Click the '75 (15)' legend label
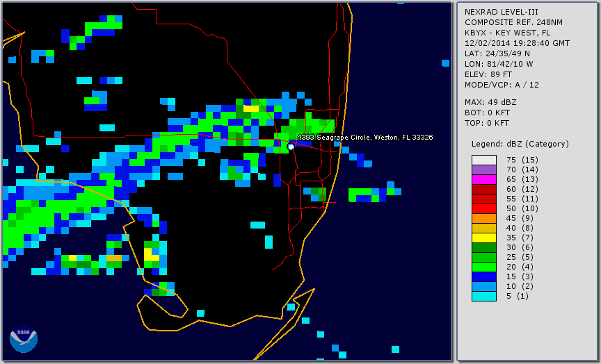This screenshot has height=364, width=601. click(522, 160)
